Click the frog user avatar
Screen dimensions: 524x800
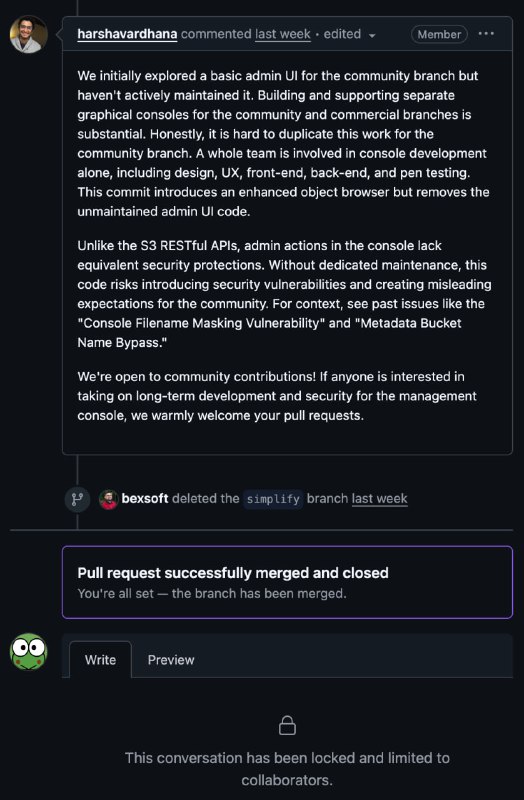29,652
